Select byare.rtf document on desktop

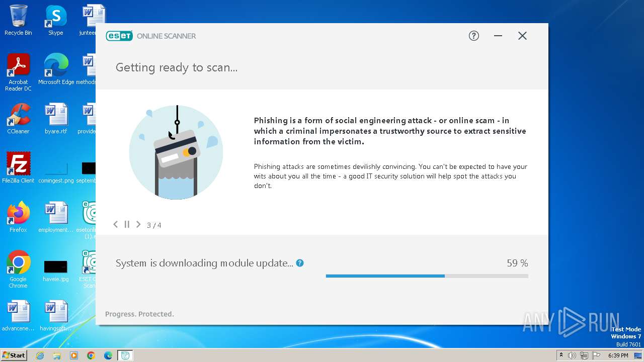click(56, 119)
